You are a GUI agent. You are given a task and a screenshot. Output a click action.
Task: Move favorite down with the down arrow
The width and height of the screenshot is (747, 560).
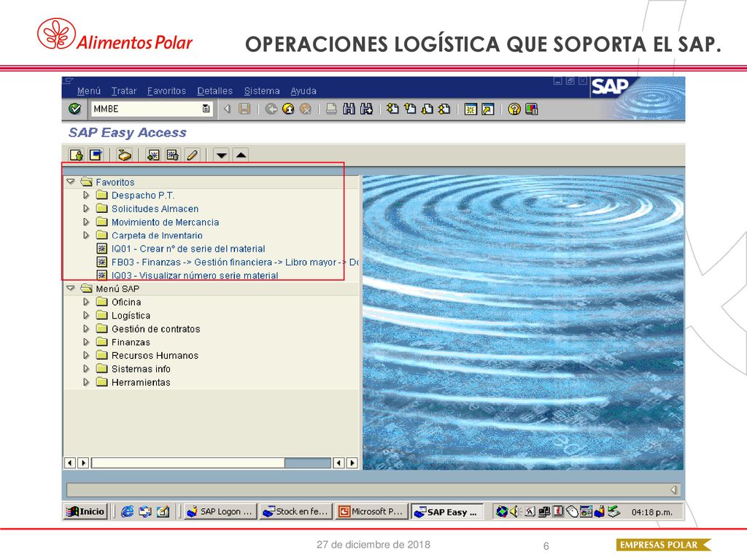pos(222,155)
